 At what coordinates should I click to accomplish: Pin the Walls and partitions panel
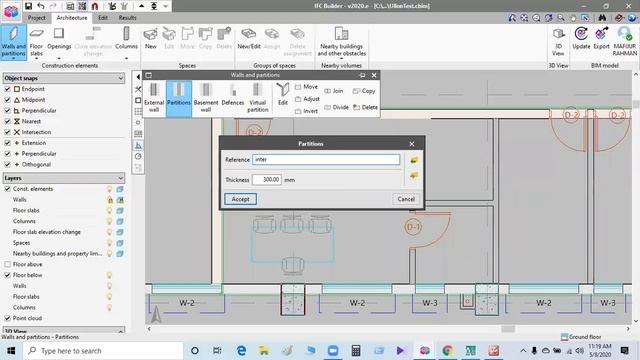(362, 75)
